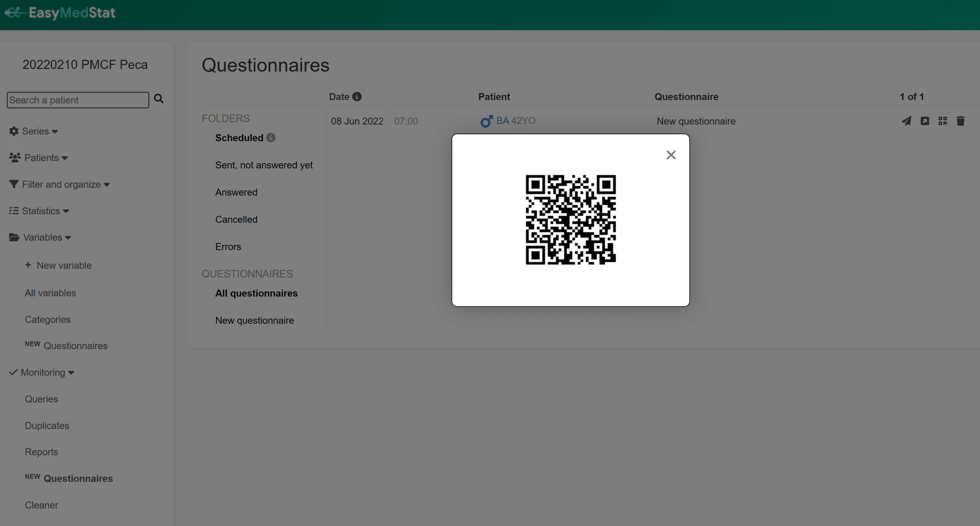Expand the Statistics menu

click(39, 211)
